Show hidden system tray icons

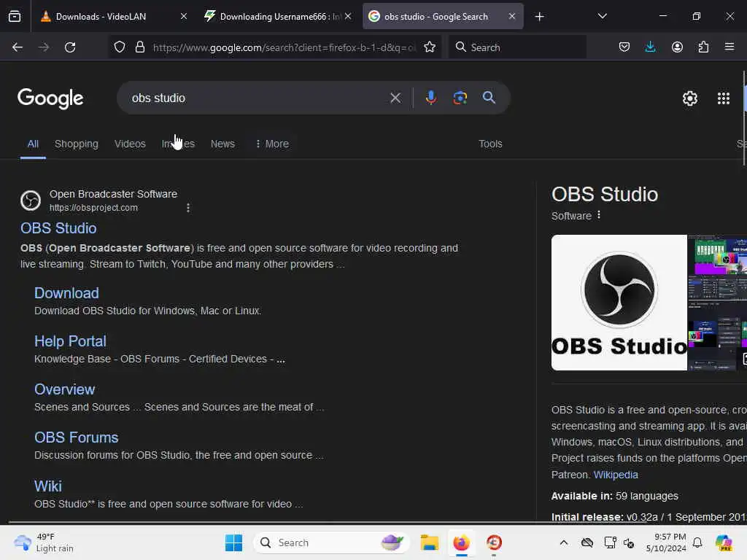(564, 542)
